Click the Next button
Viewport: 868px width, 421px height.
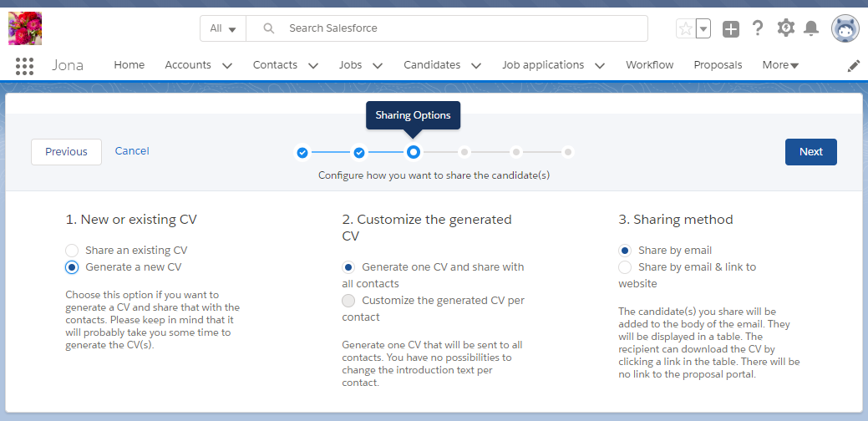point(811,151)
